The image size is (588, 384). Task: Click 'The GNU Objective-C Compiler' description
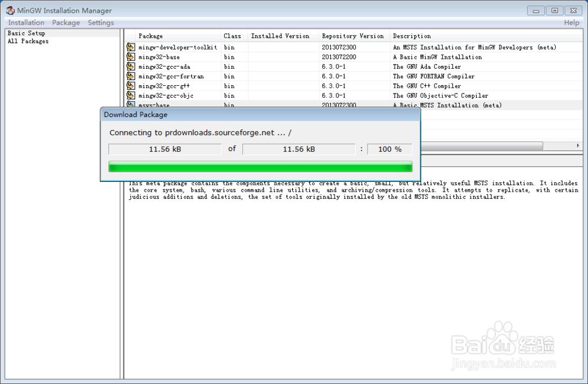point(440,96)
